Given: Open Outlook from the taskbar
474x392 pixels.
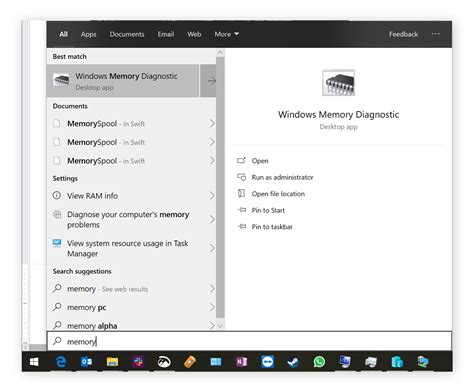Looking at the screenshot, I should 86,362.
